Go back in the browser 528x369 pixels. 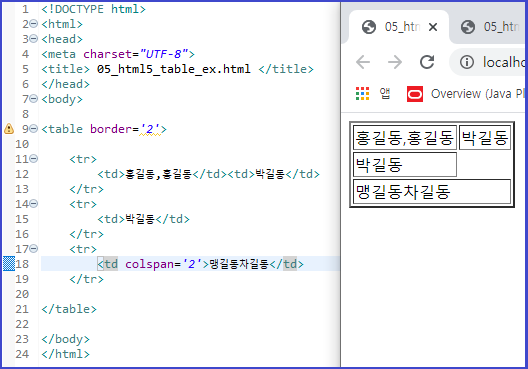[x=363, y=62]
